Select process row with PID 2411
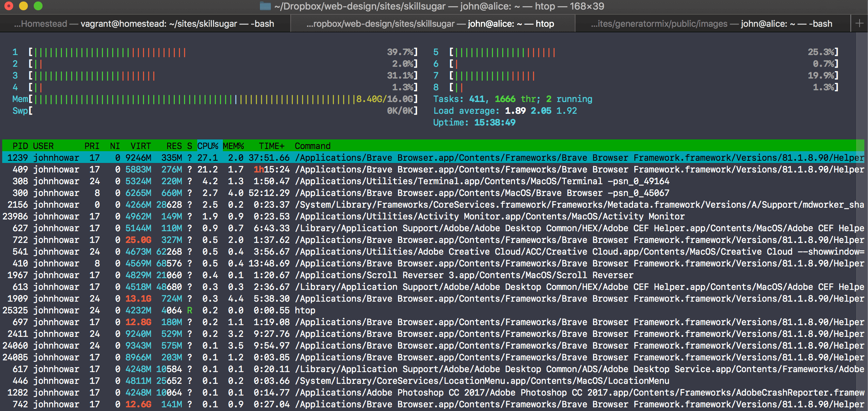868x411 pixels. point(433,334)
